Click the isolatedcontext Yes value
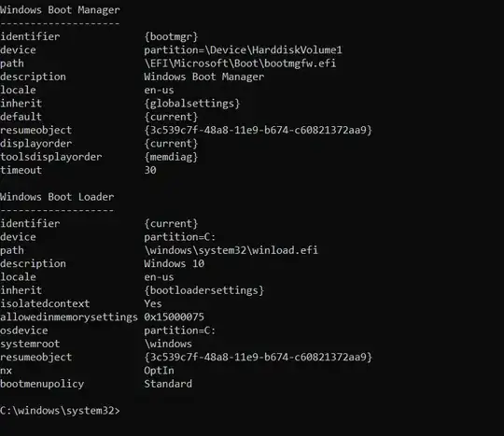The image size is (504, 436). pos(153,303)
